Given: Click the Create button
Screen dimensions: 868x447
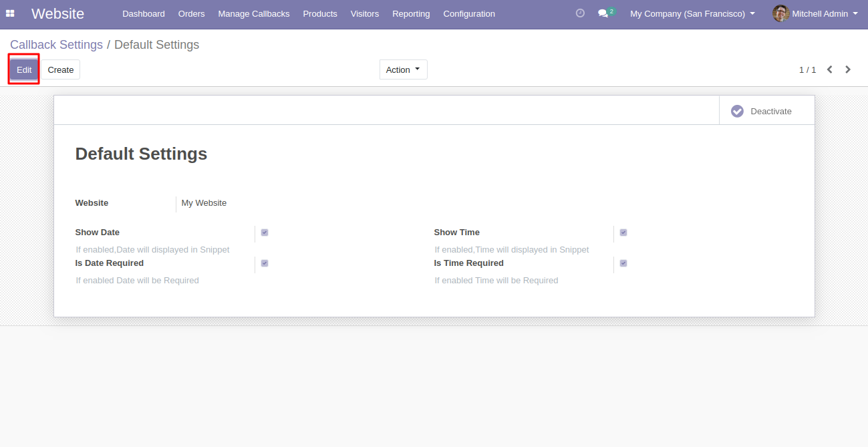Looking at the screenshot, I should 61,69.
